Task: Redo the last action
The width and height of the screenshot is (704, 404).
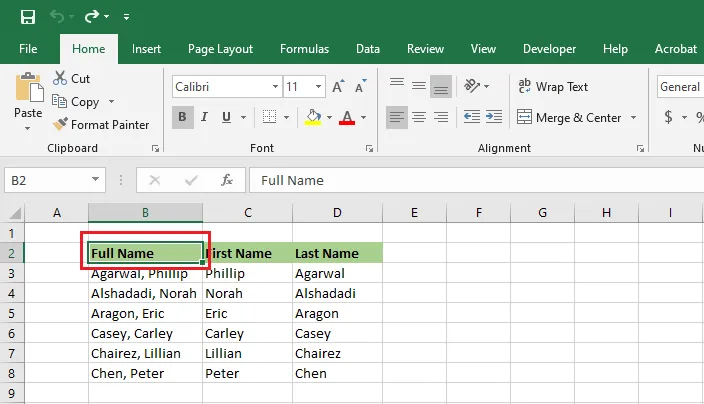Action: [92, 17]
